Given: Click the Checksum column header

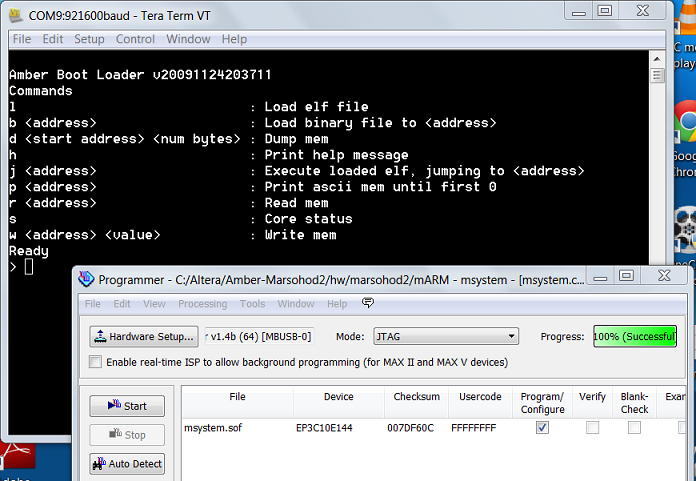Looking at the screenshot, I should 416,402.
